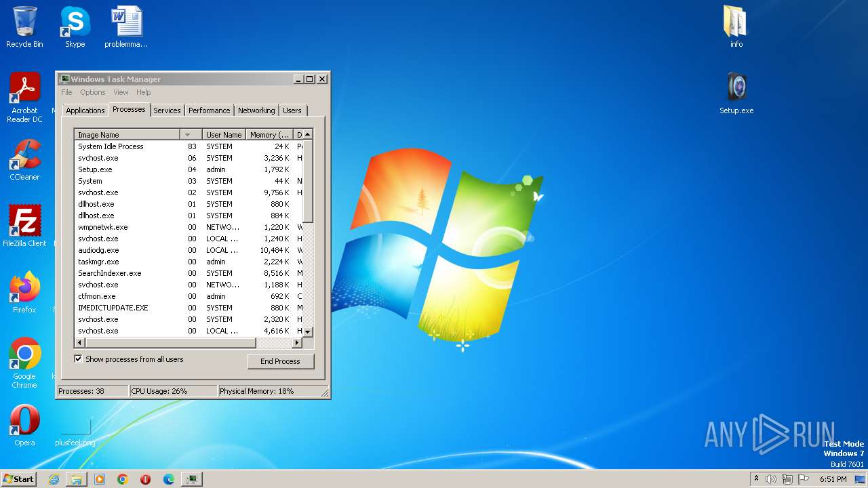Screen dimensions: 868x488
Task: Select the taskmgr.exe process
Action: pos(188,262)
